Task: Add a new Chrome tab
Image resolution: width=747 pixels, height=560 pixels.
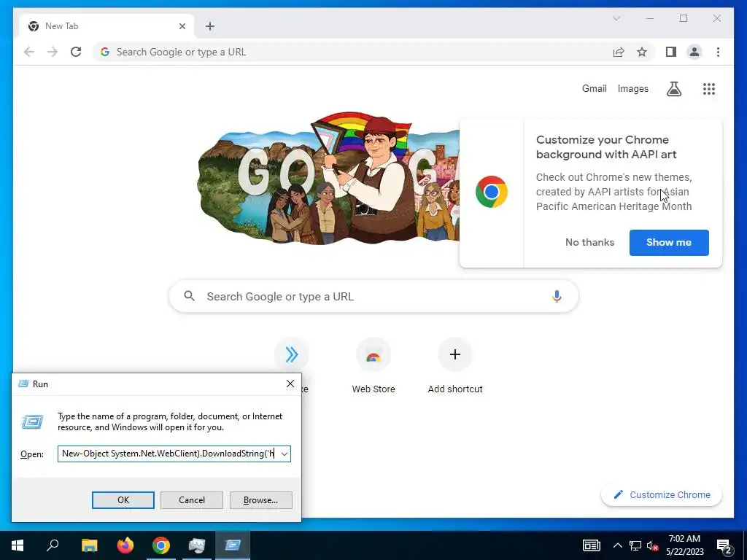Action: tap(210, 26)
